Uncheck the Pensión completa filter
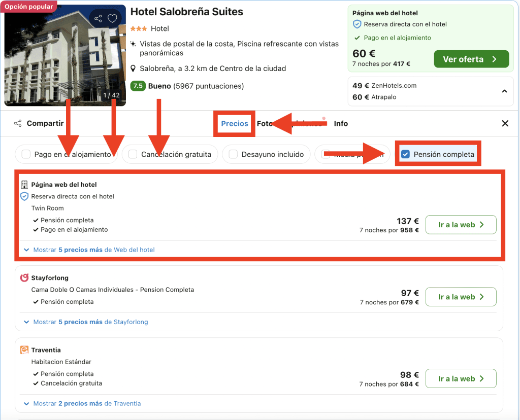The image size is (520, 420). 405,154
